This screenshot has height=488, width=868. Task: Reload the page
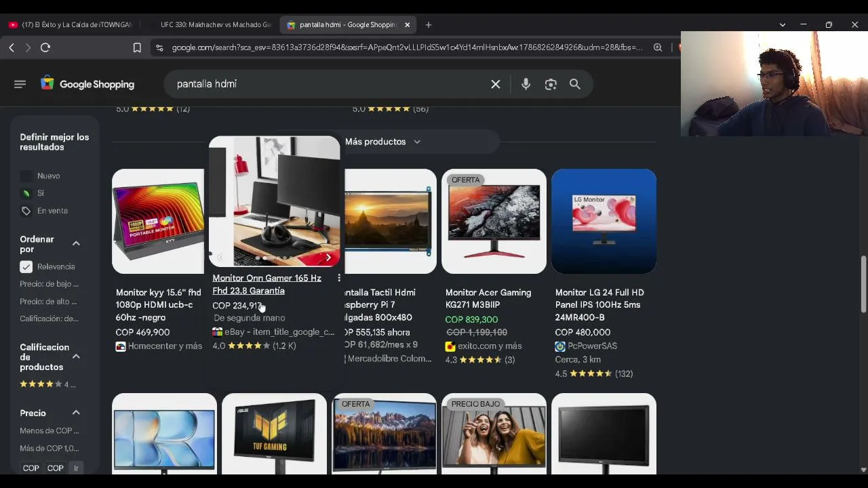pos(45,47)
